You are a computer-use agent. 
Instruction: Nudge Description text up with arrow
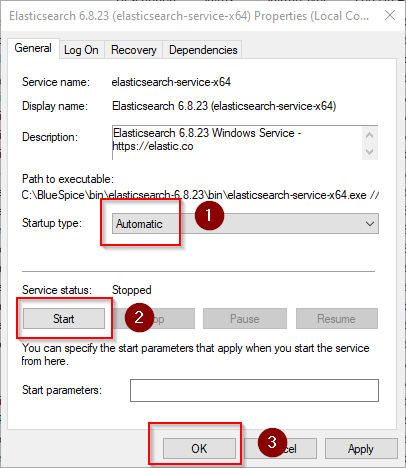[369, 135]
